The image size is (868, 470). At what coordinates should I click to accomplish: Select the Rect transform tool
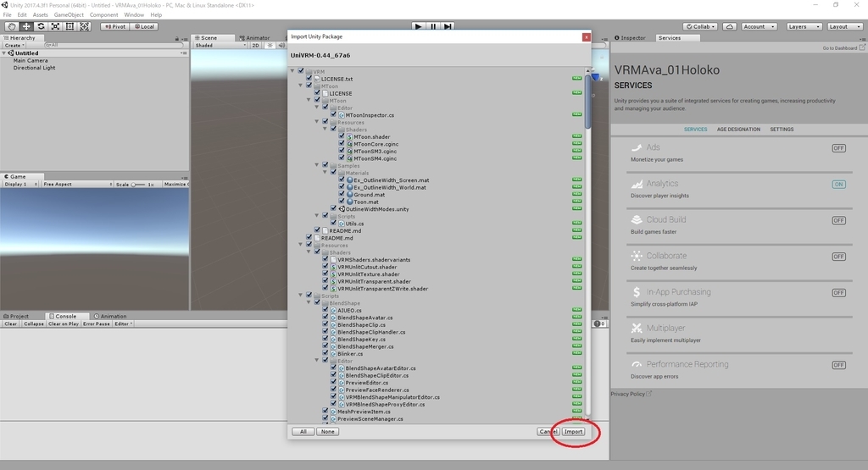(70, 26)
